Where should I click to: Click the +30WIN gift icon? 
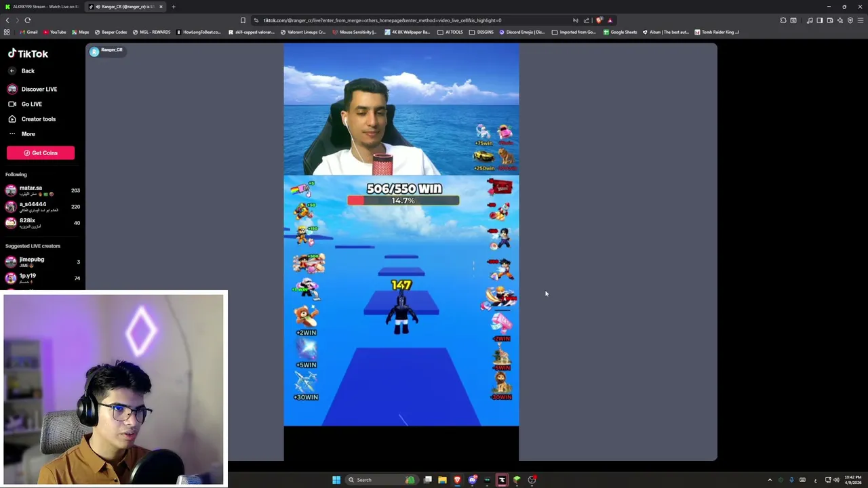click(x=307, y=382)
